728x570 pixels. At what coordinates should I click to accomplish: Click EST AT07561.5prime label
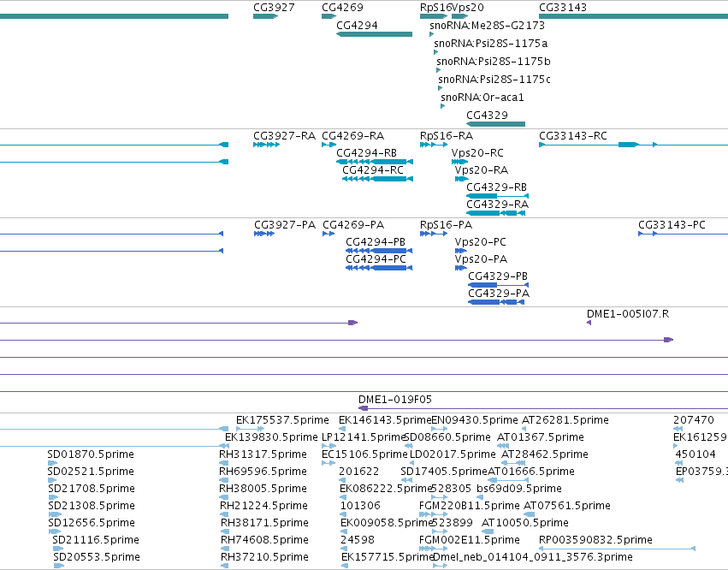567,506
